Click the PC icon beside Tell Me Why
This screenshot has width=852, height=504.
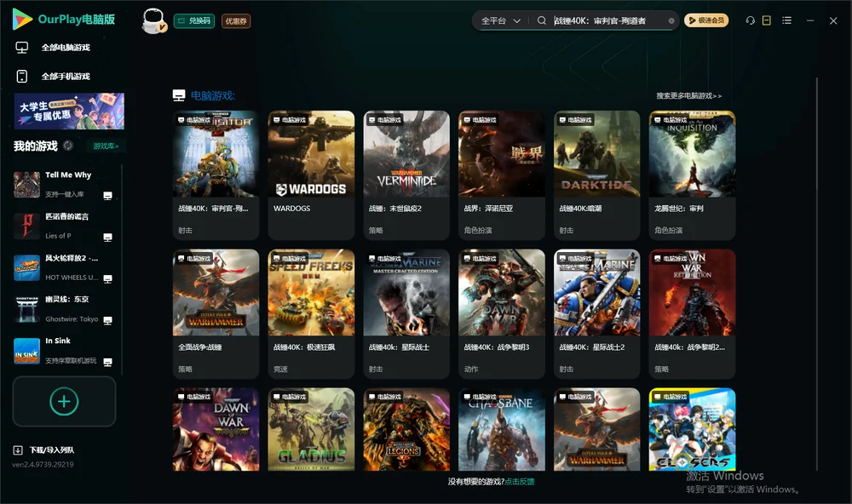pos(107,196)
